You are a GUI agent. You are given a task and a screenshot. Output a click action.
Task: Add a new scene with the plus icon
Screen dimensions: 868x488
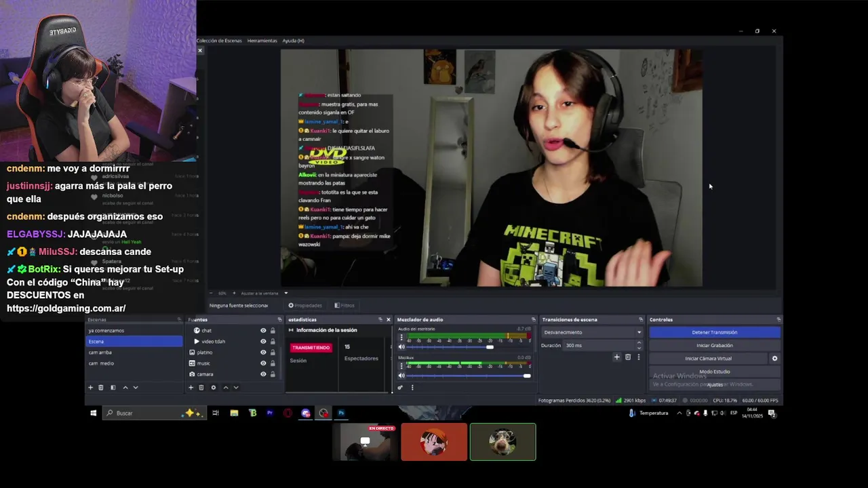click(x=90, y=388)
